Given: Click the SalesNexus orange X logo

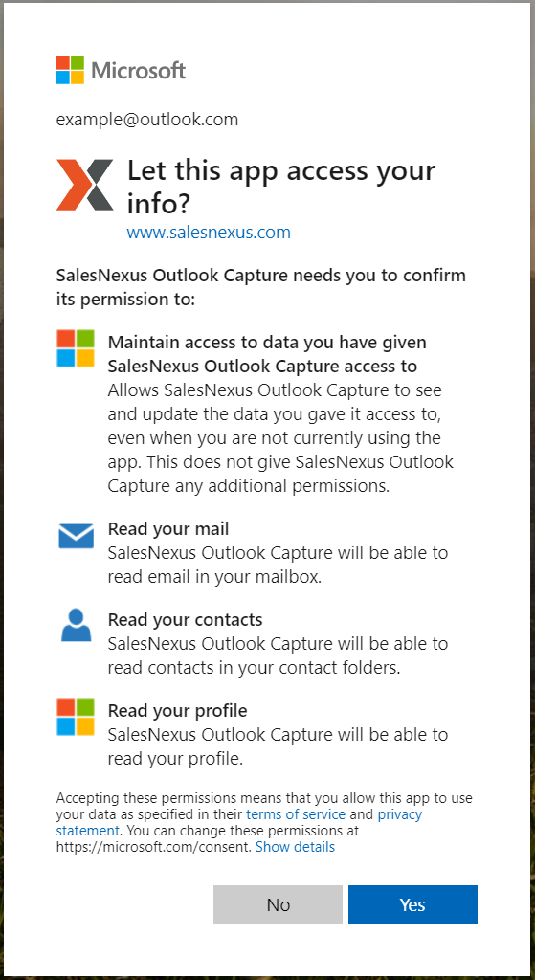Looking at the screenshot, I should pyautogui.click(x=85, y=185).
